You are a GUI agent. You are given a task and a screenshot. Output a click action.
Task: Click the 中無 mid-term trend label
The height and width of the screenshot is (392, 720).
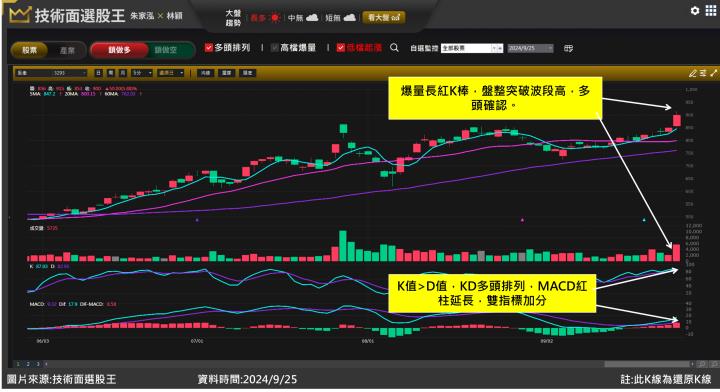(x=295, y=18)
